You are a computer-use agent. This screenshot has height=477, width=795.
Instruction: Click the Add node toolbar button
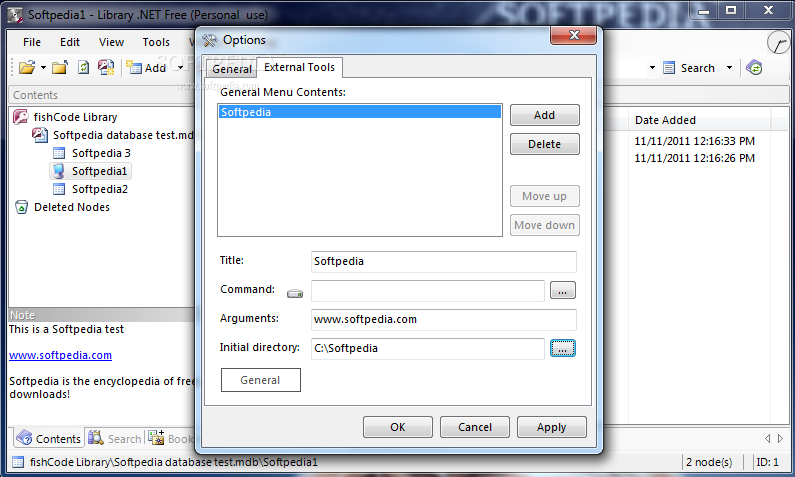146,67
